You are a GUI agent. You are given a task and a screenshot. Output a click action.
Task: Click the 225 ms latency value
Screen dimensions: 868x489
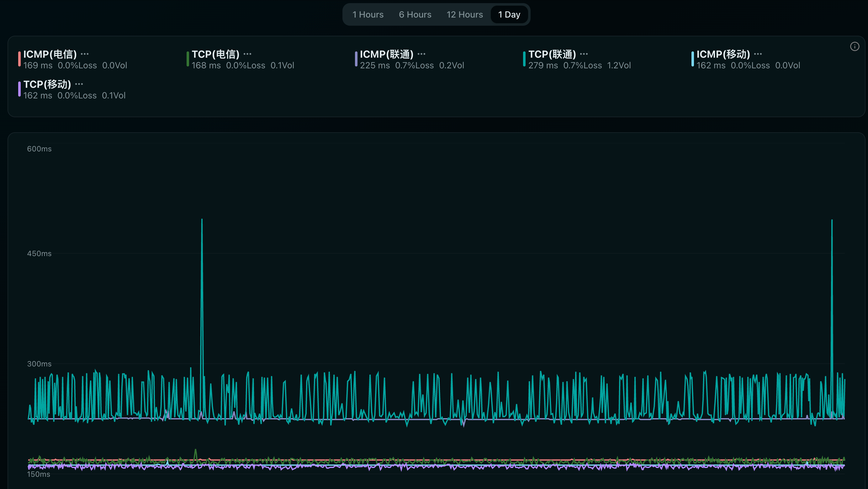tap(375, 65)
